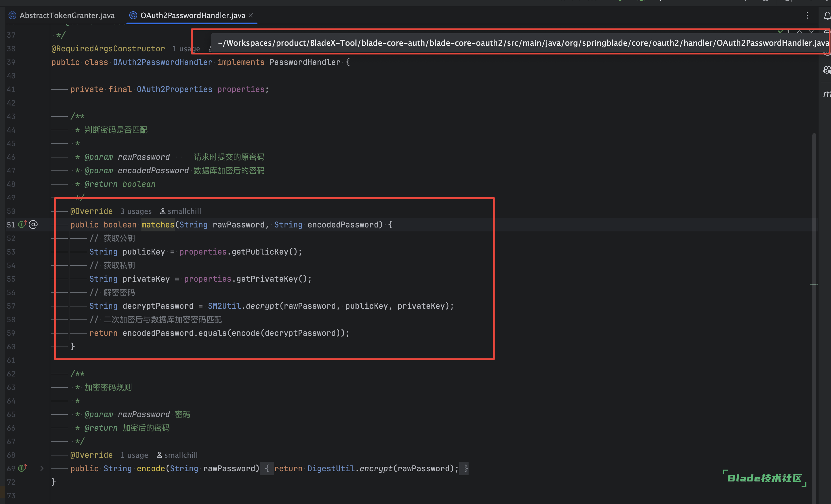
Task: Click the comment 获取公钥 on line 52
Action: tap(119, 238)
